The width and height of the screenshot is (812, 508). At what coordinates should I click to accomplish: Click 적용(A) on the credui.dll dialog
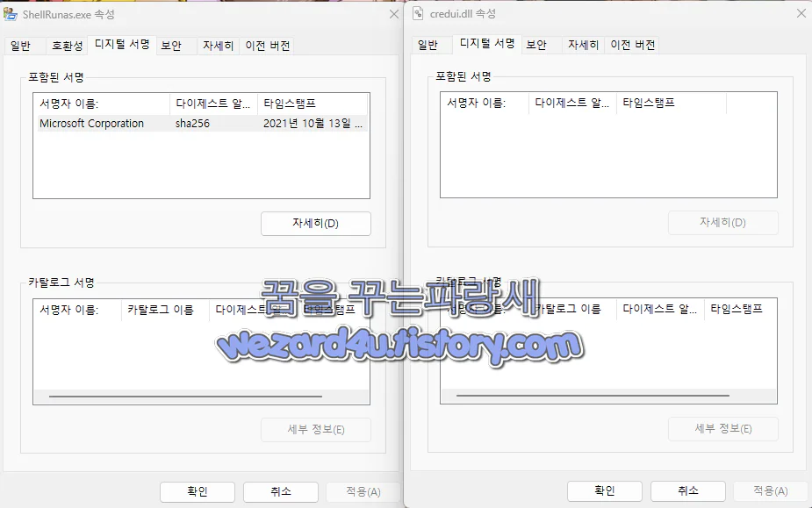[x=770, y=491]
